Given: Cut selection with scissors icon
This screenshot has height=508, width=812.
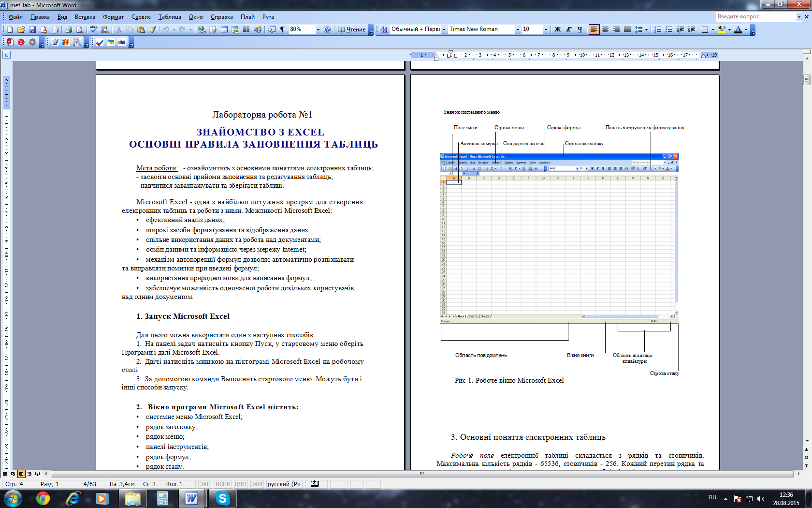Looking at the screenshot, I should [118, 30].
